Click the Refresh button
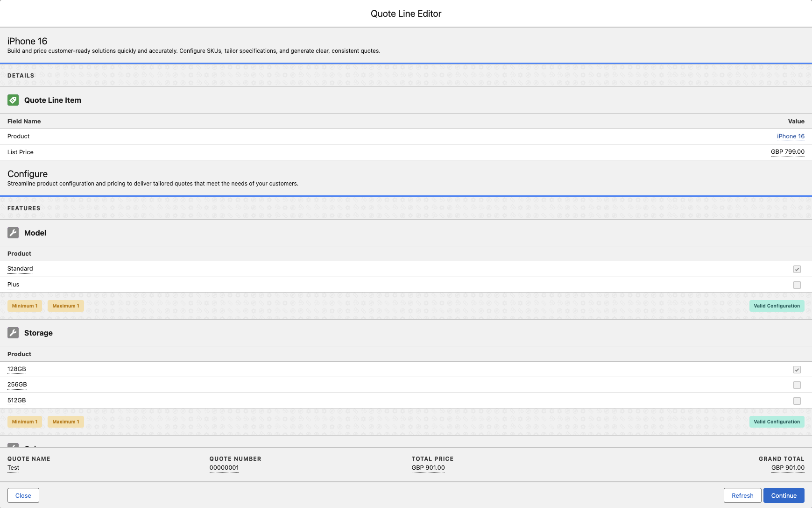The height and width of the screenshot is (508, 812). (742, 495)
